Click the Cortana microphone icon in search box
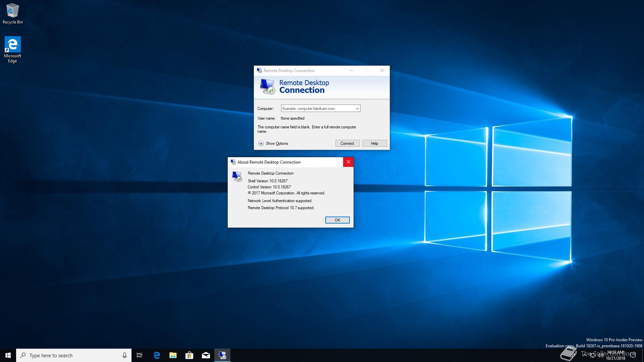This screenshot has width=644, height=362. [x=124, y=355]
